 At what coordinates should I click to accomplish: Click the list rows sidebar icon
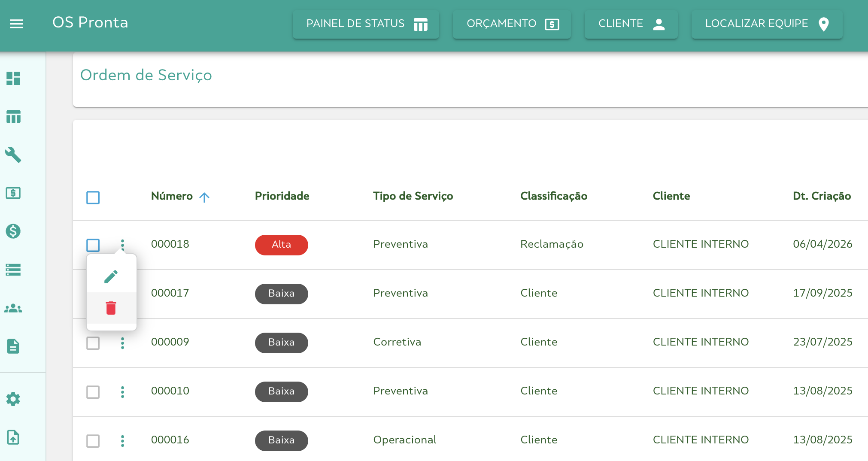click(x=13, y=270)
